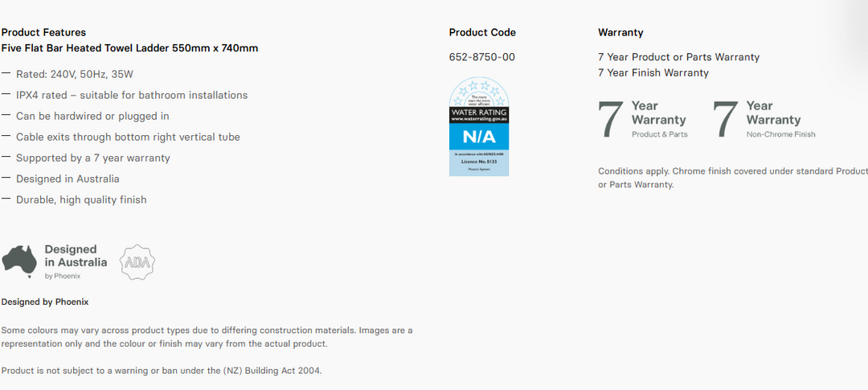
Task: Click the IPX4 rated feature line
Action: [x=132, y=95]
